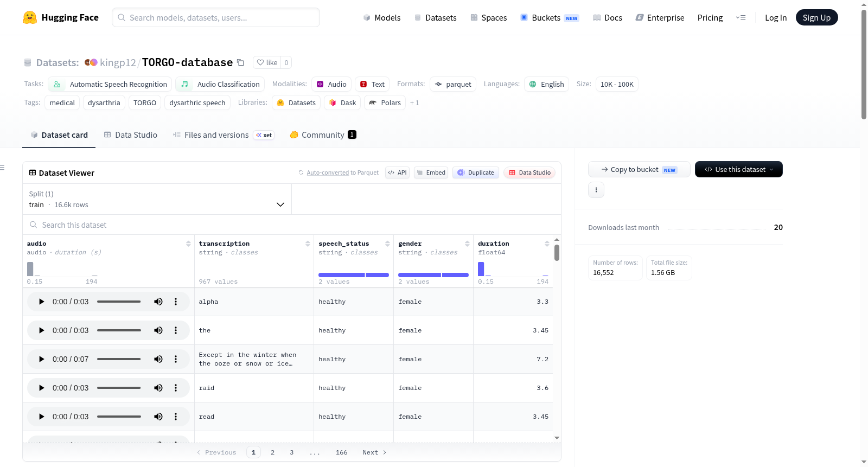Mute the audio in the 'read' row
This screenshot has width=868, height=467.
click(158, 417)
